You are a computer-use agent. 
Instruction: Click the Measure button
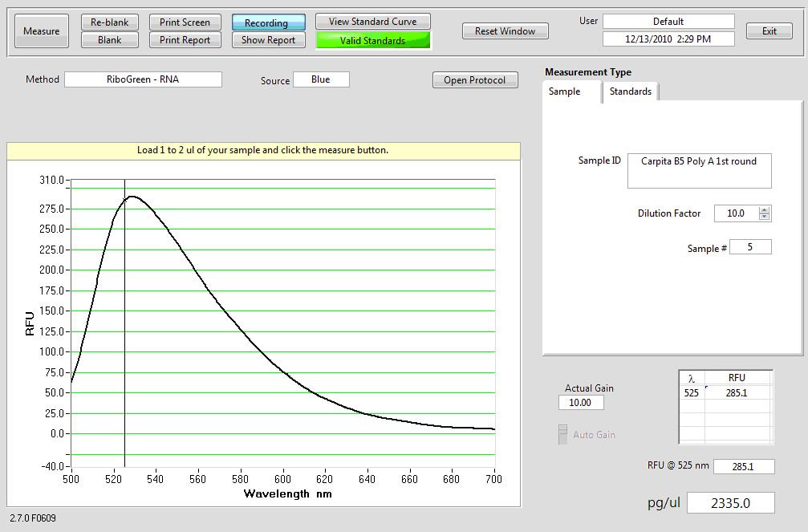(x=41, y=31)
